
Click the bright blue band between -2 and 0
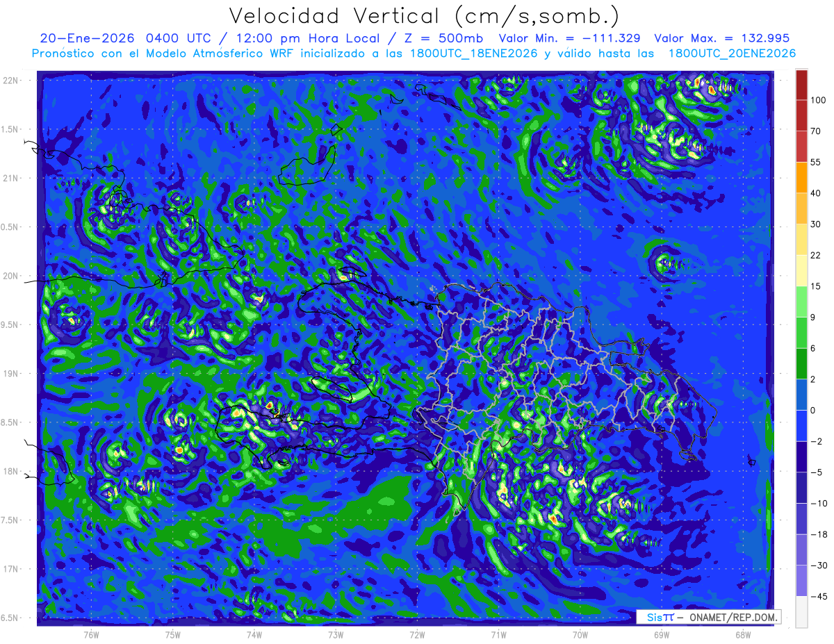801,425
